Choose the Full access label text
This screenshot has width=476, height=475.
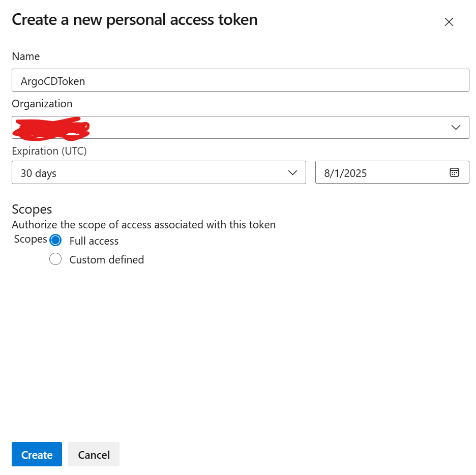pos(94,241)
